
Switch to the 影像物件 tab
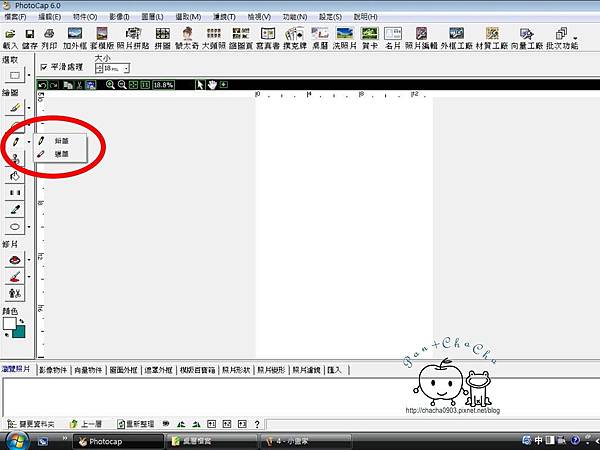[53, 370]
